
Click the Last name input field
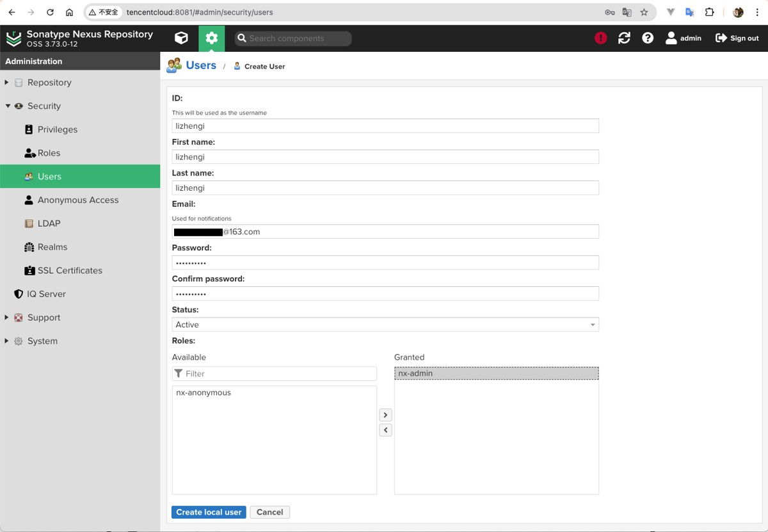[x=385, y=188]
